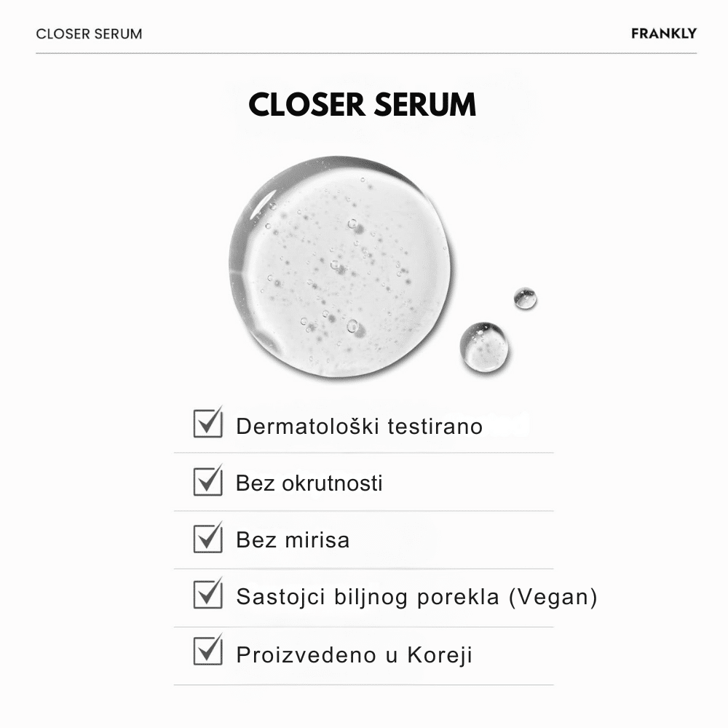Select the Proizvedeno u Koreji text
Screen dimensions: 728x728
354,654
